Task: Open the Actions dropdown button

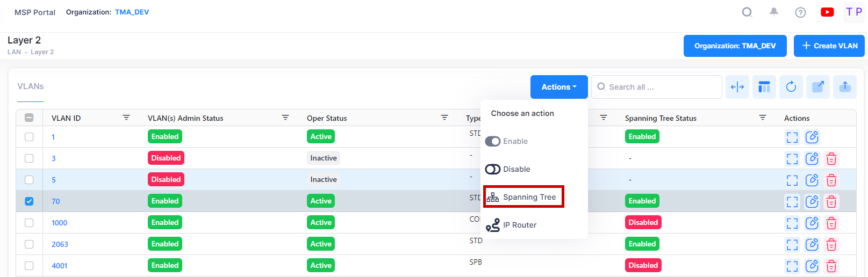Action: point(558,87)
